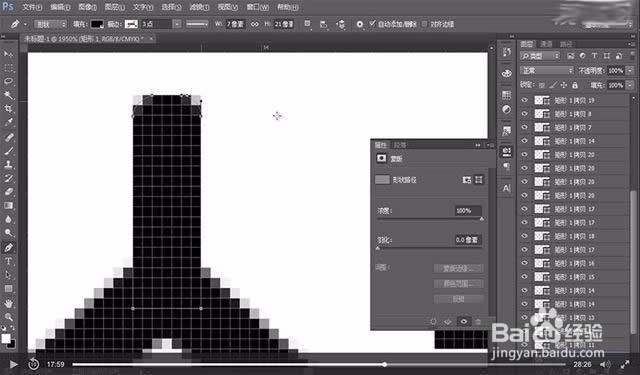Select the Hand tool
The height and width of the screenshot is (375, 640).
pyautogui.click(x=8, y=304)
